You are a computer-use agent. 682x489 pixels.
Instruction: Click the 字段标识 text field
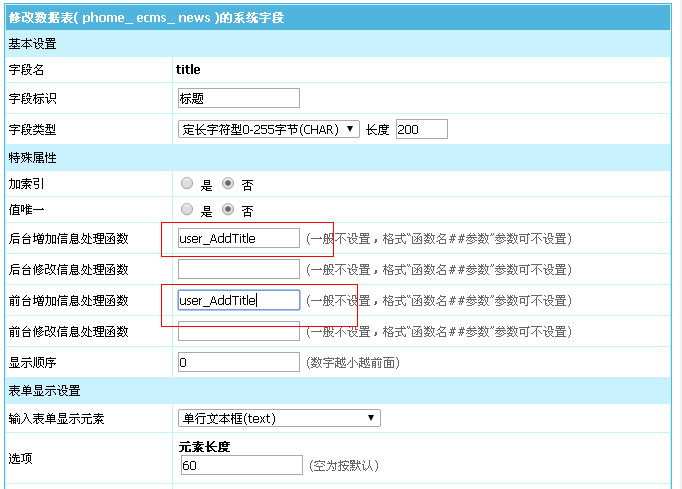pyautogui.click(x=238, y=98)
